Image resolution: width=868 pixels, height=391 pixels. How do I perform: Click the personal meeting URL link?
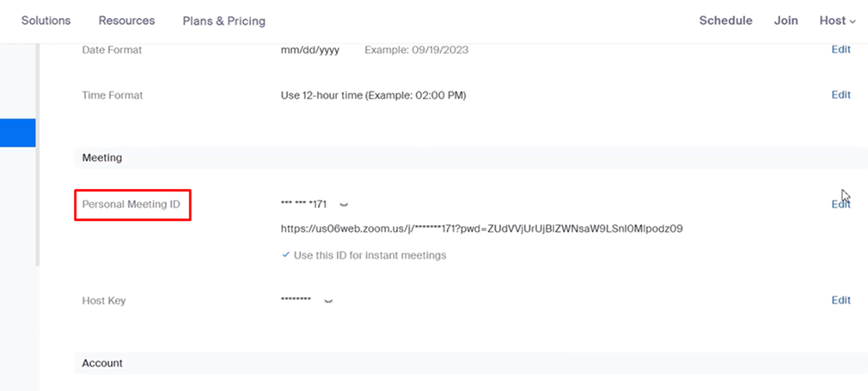pos(481,229)
